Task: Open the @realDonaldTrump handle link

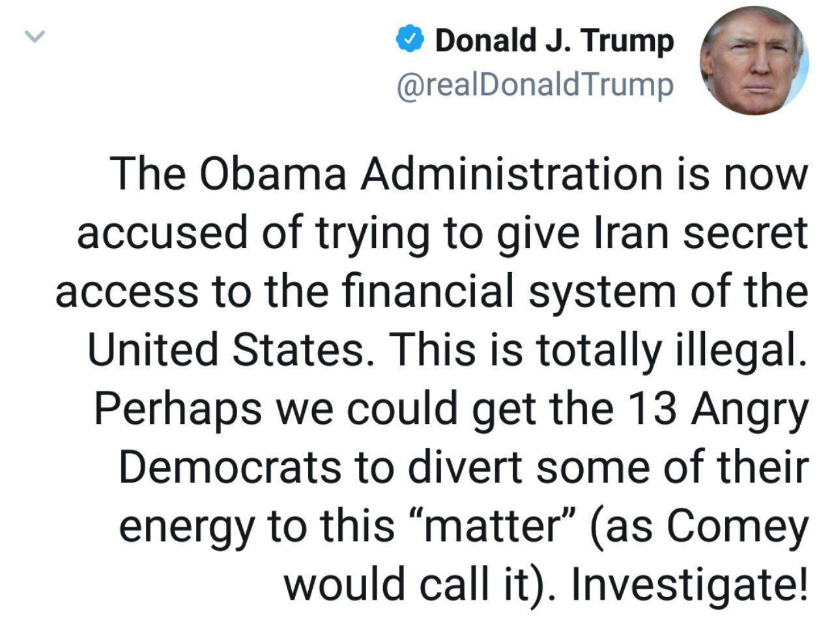Action: click(534, 85)
